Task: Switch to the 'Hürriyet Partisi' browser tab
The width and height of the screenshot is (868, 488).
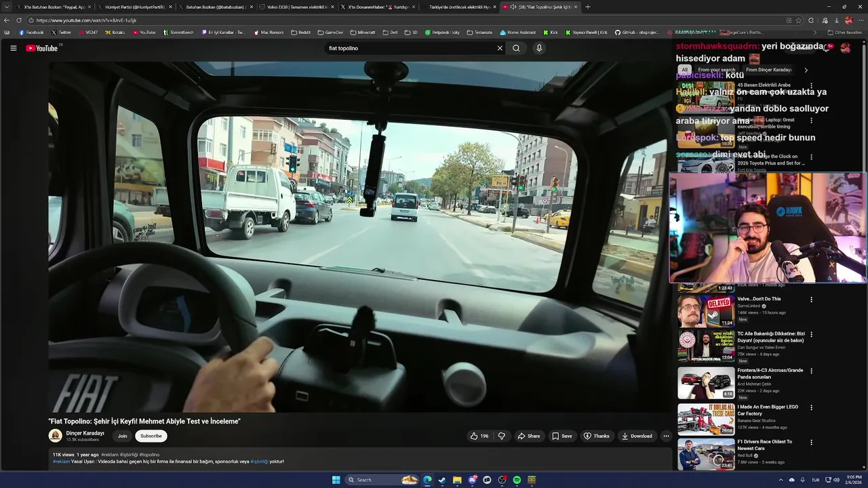Action: (x=134, y=7)
